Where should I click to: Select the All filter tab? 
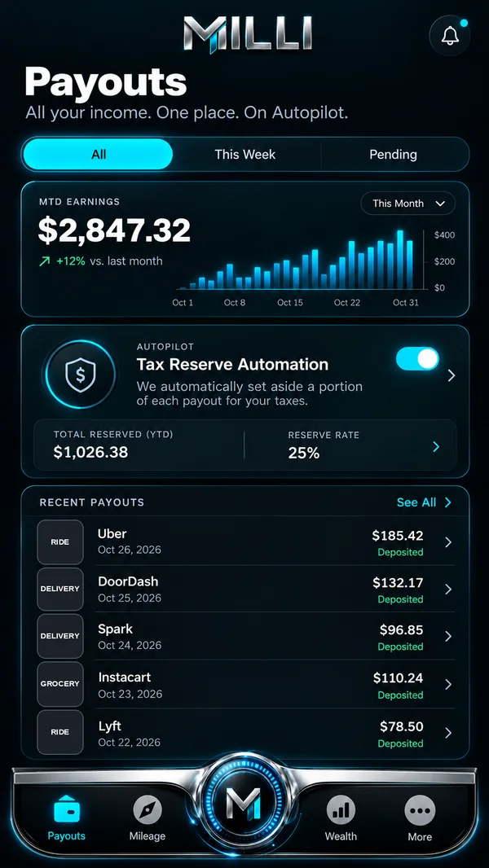(x=98, y=155)
